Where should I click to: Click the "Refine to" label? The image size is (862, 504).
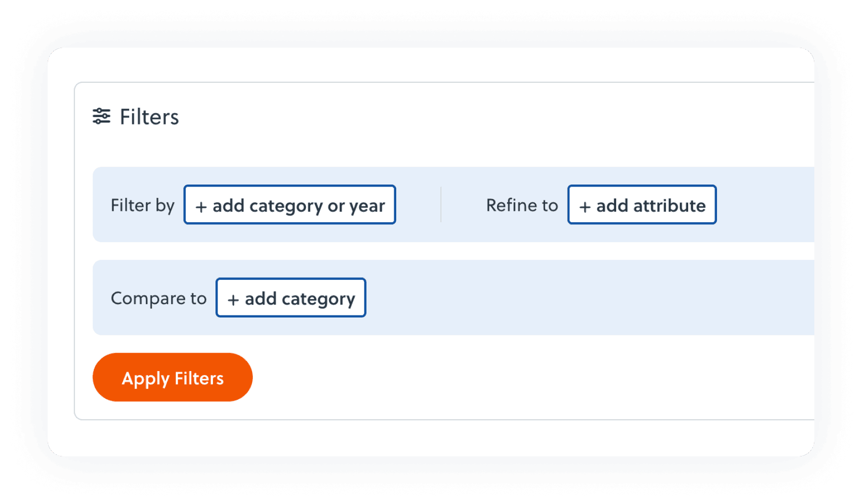click(x=522, y=205)
